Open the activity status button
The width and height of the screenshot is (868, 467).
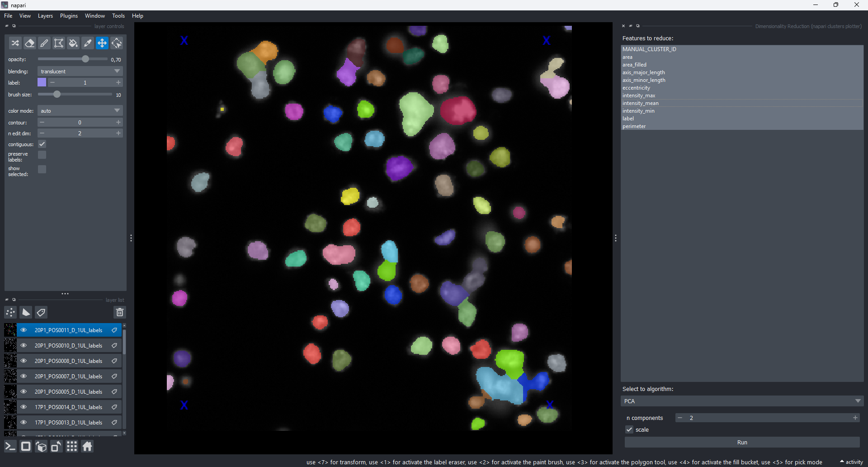click(x=851, y=462)
